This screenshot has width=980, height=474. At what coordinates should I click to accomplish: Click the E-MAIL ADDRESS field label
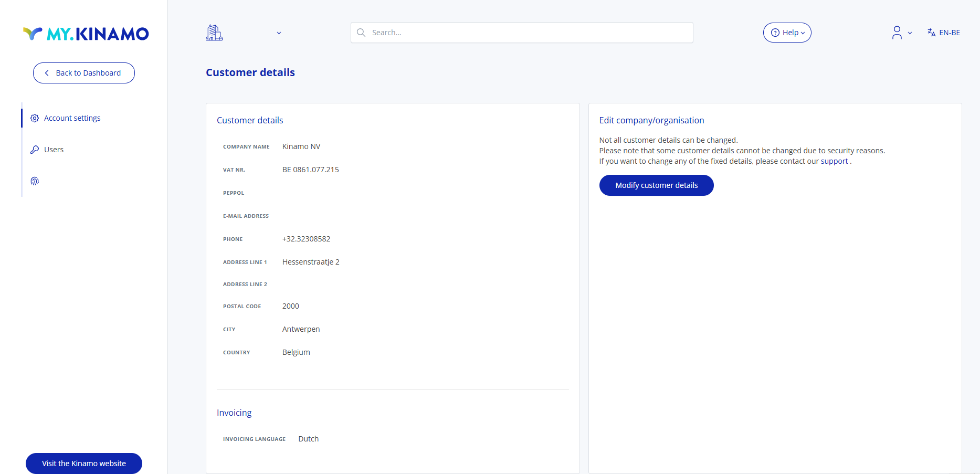tap(246, 216)
